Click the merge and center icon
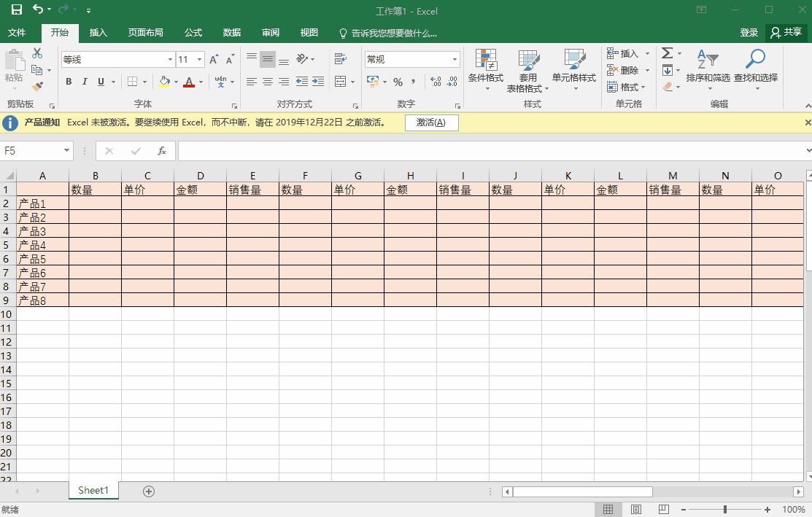Screen dimensions: 812x517 pos(340,82)
